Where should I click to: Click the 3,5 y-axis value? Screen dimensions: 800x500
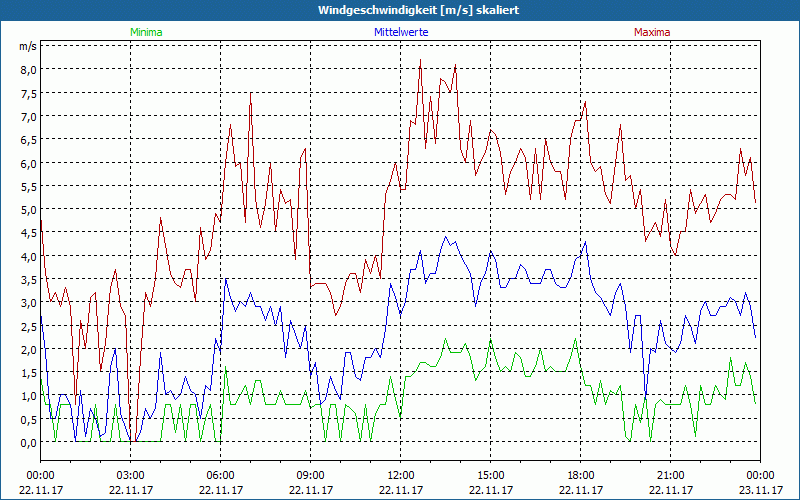29,281
